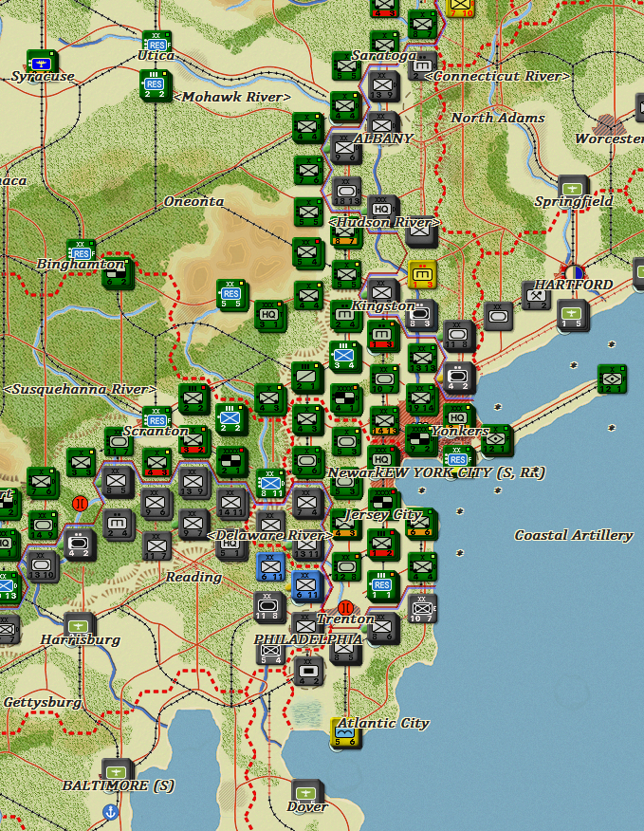Select the air unit at Springfield
644x831 pixels.
pyautogui.click(x=573, y=188)
